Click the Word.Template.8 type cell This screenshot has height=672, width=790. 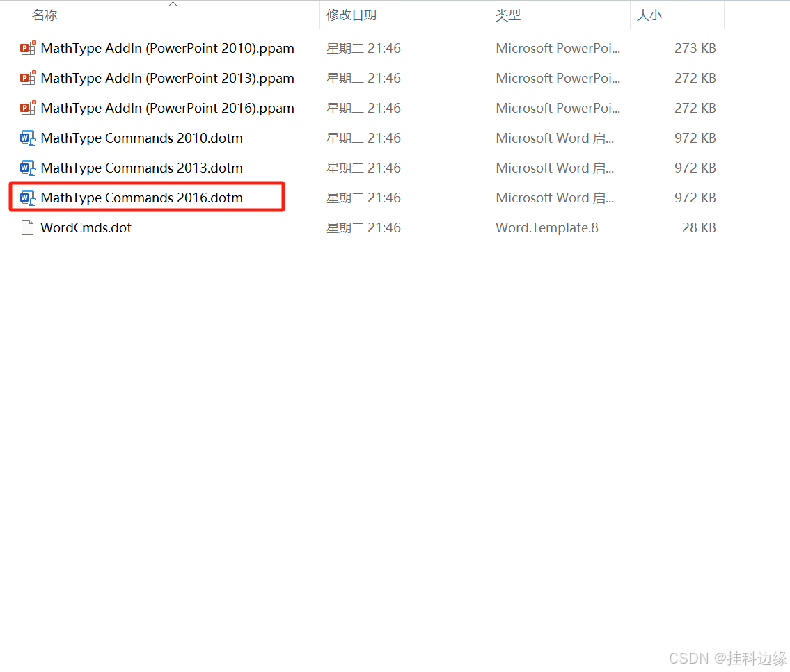coord(547,227)
